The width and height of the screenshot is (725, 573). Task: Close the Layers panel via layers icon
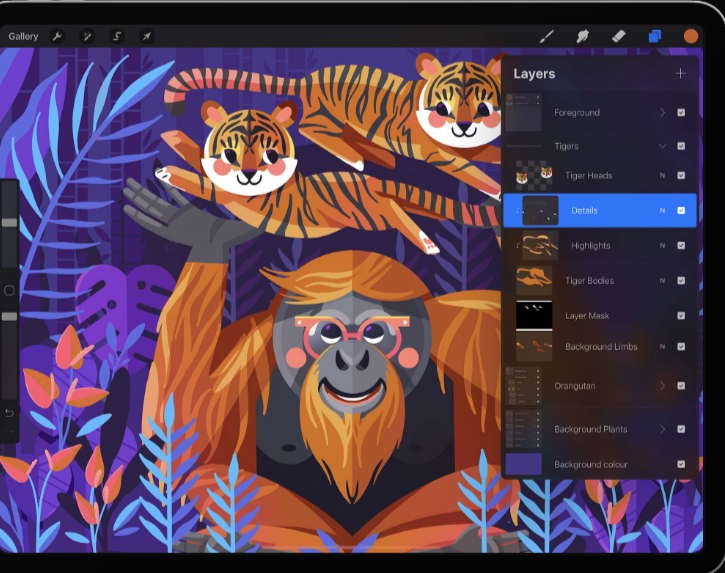click(654, 36)
